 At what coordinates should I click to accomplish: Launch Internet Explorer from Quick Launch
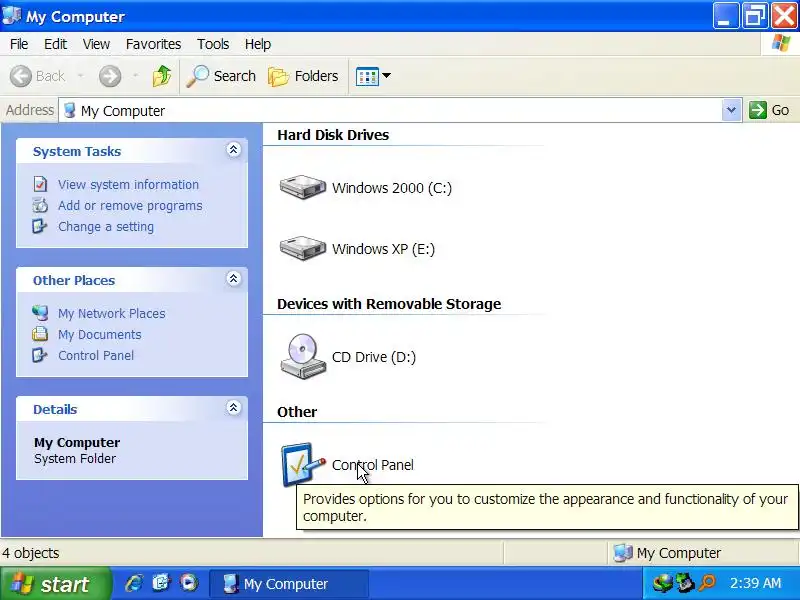tap(134, 583)
